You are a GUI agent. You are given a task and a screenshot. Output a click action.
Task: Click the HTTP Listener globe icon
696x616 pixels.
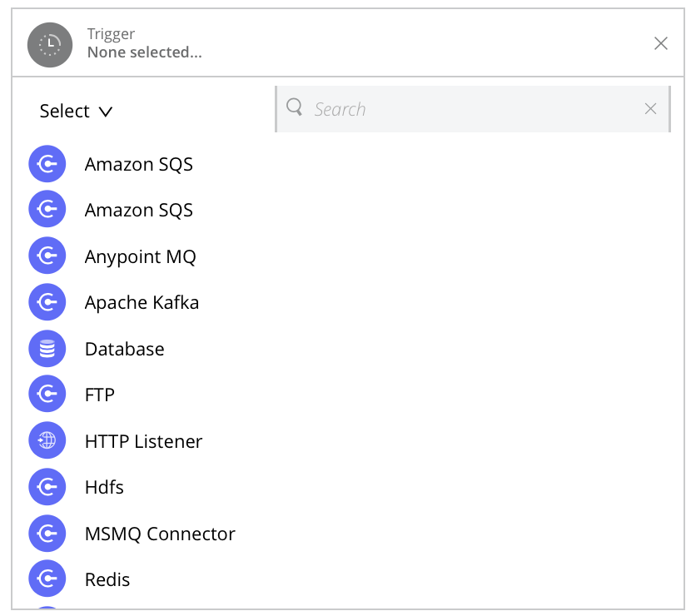[x=47, y=441]
